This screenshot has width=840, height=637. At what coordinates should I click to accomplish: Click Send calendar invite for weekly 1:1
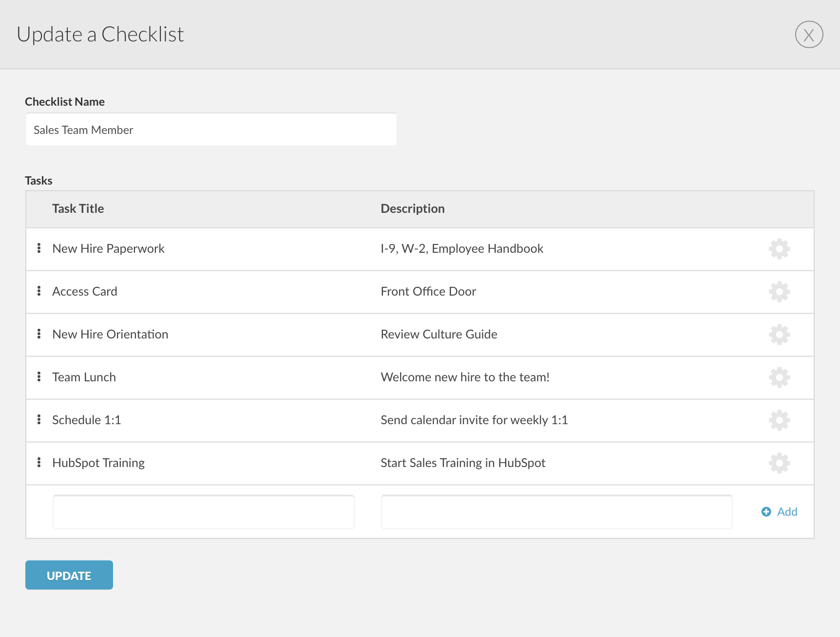[x=474, y=420]
